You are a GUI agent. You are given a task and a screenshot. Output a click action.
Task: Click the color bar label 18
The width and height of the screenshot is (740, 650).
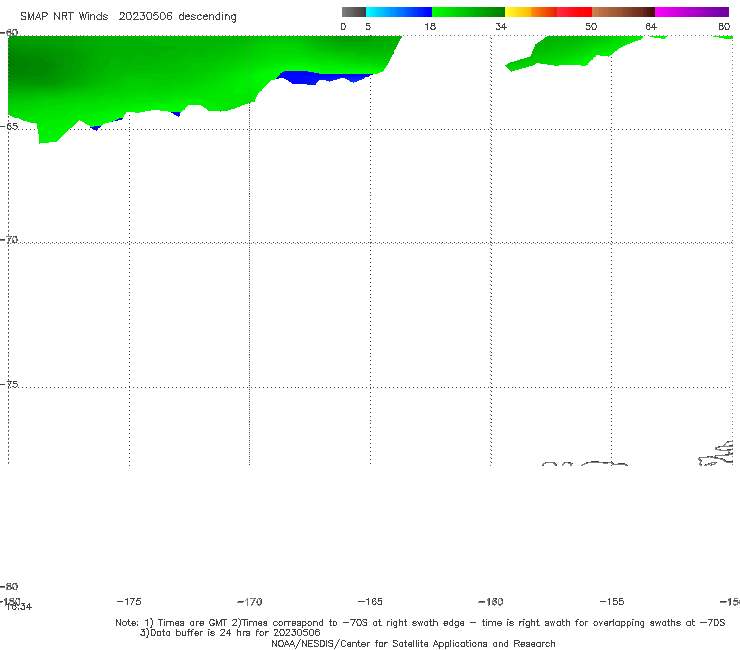(430, 27)
